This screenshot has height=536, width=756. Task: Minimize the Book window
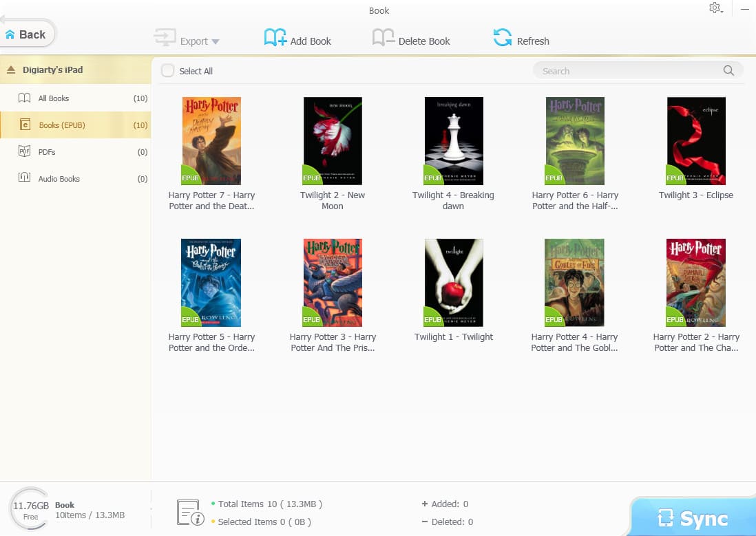coord(744,9)
